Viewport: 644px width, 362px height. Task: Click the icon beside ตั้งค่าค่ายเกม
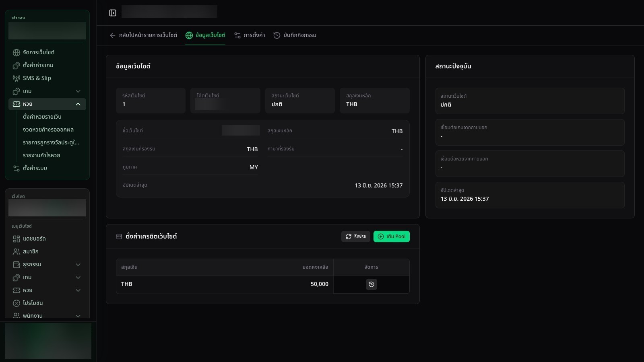tap(17, 66)
